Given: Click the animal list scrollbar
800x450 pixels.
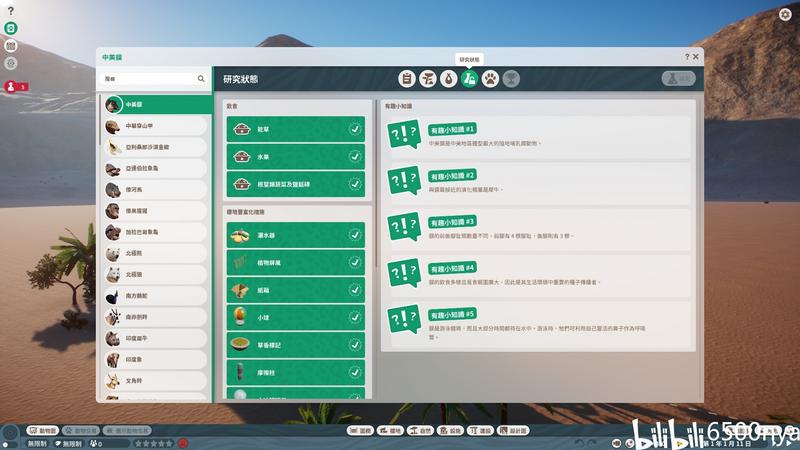Looking at the screenshot, I should tap(99, 120).
